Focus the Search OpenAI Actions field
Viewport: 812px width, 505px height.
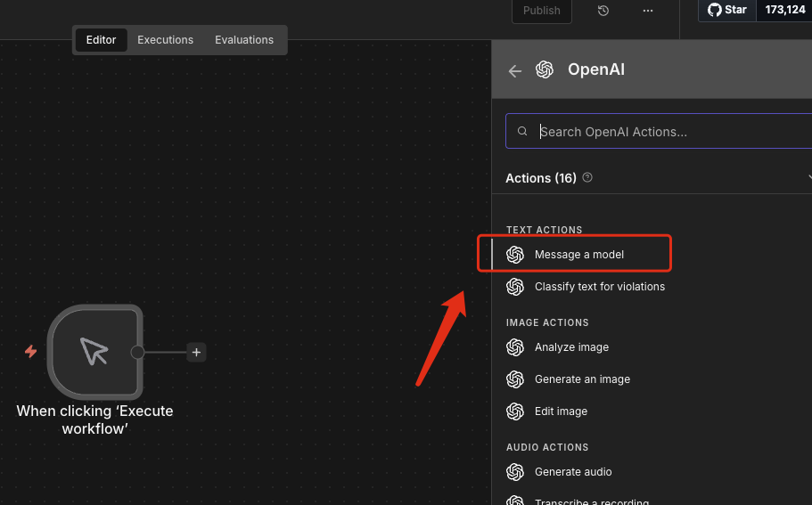659,132
